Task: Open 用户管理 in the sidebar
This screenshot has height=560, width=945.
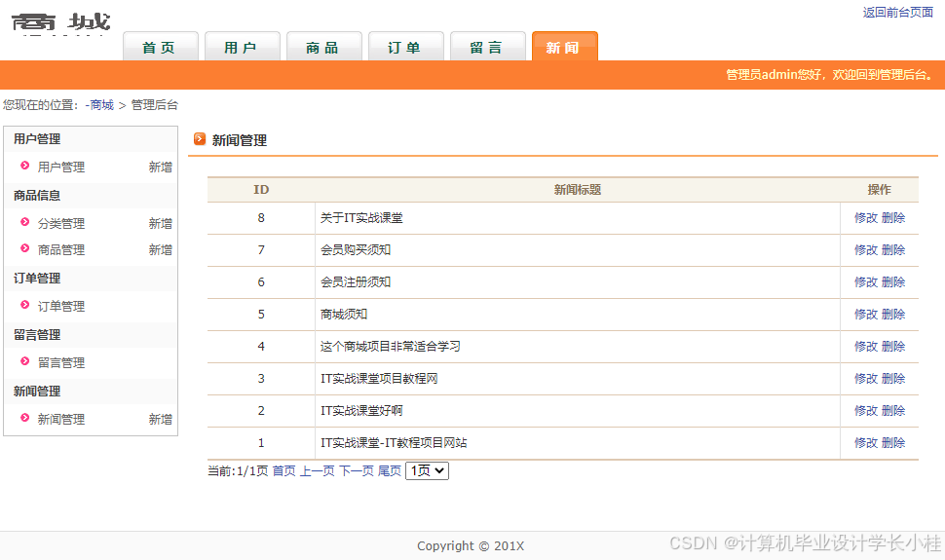Action: [x=60, y=167]
